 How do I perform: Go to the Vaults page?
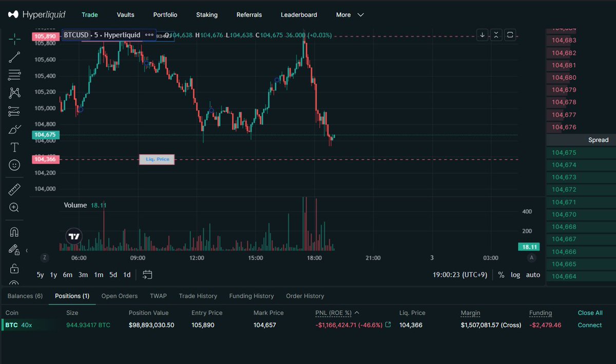point(125,15)
